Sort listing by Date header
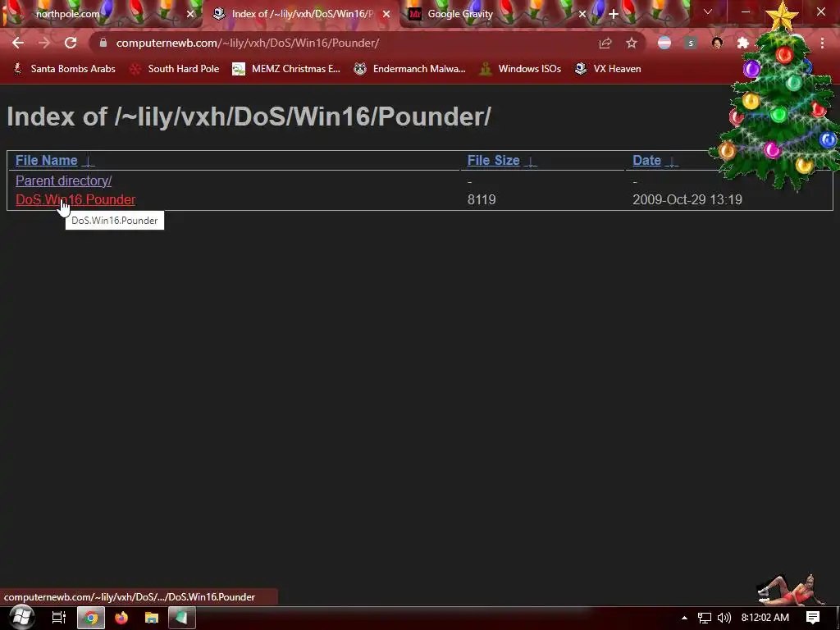This screenshot has width=840, height=630. (646, 160)
